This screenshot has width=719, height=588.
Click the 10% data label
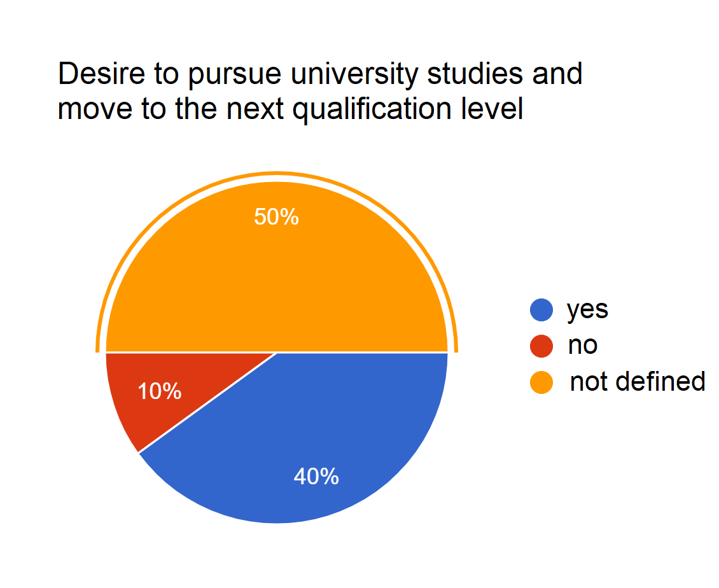click(x=160, y=391)
